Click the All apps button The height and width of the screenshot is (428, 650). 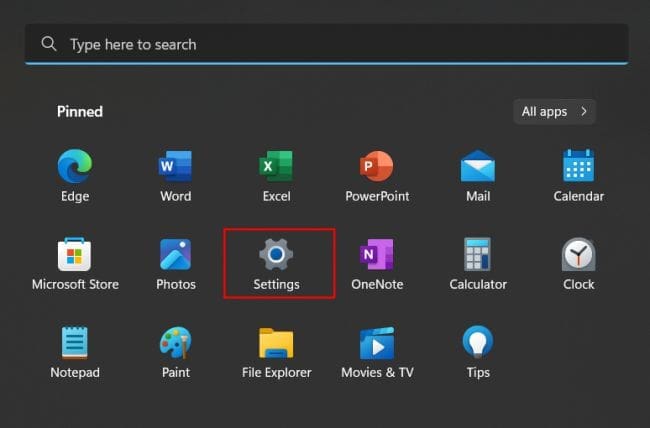click(555, 112)
